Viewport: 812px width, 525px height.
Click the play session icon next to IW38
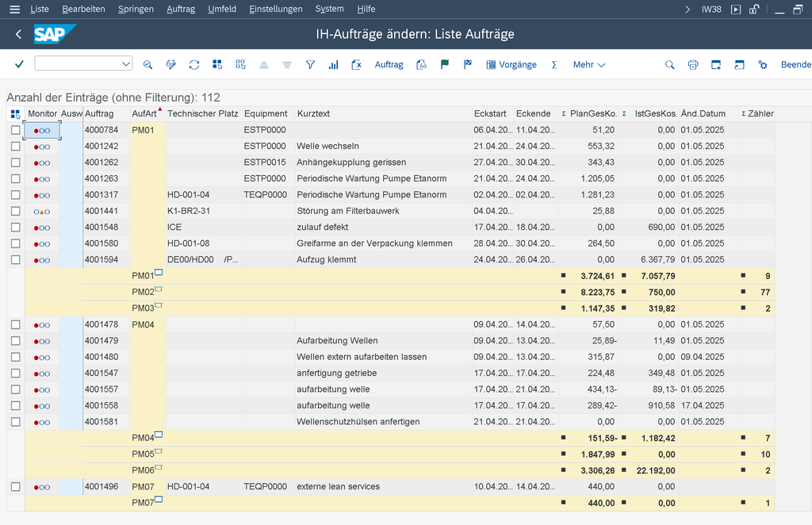click(x=736, y=10)
